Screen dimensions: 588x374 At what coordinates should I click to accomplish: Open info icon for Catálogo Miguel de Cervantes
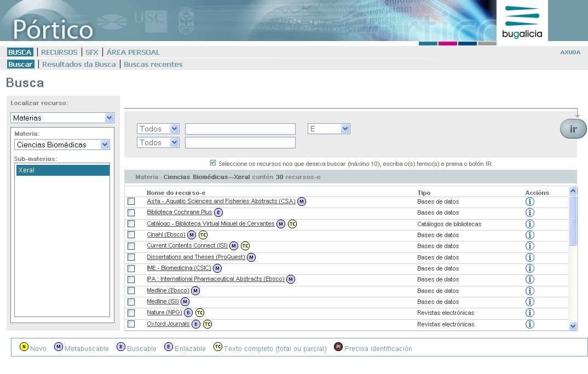(x=529, y=224)
